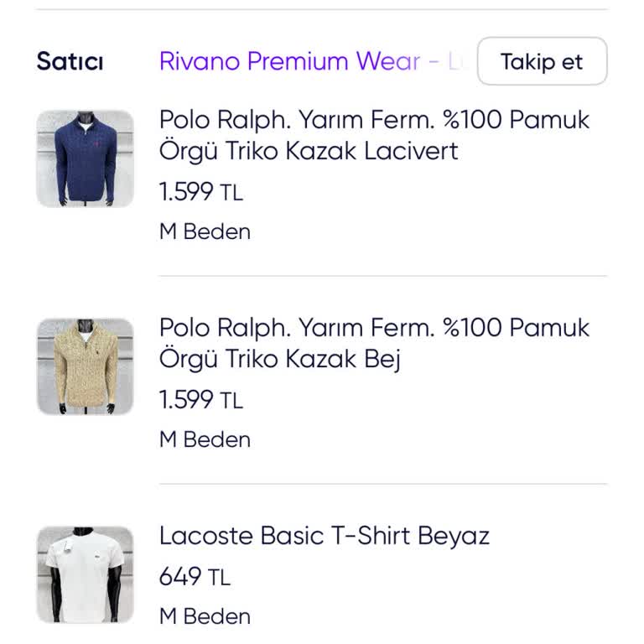The image size is (644, 644).
Task: Tap the TL currency text beside 649
Action: [x=220, y=578]
